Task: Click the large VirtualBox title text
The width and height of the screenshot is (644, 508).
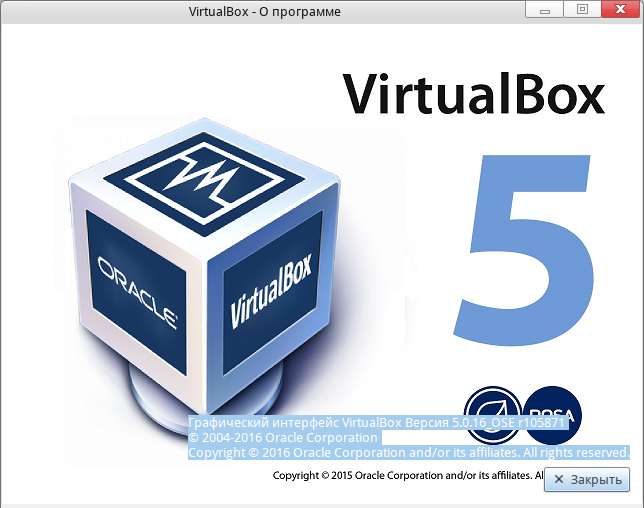Action: tap(474, 94)
